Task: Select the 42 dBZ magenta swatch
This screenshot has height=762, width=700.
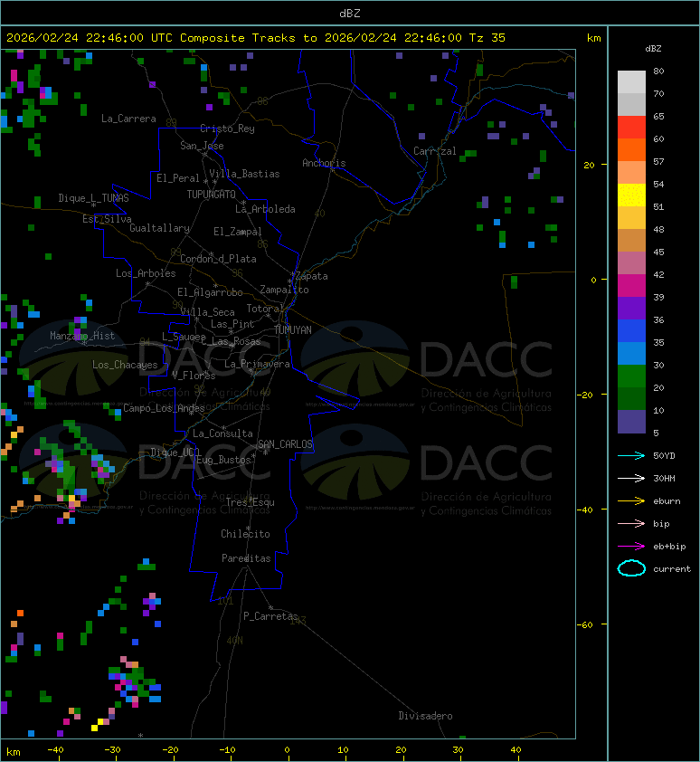Action: (x=631, y=285)
